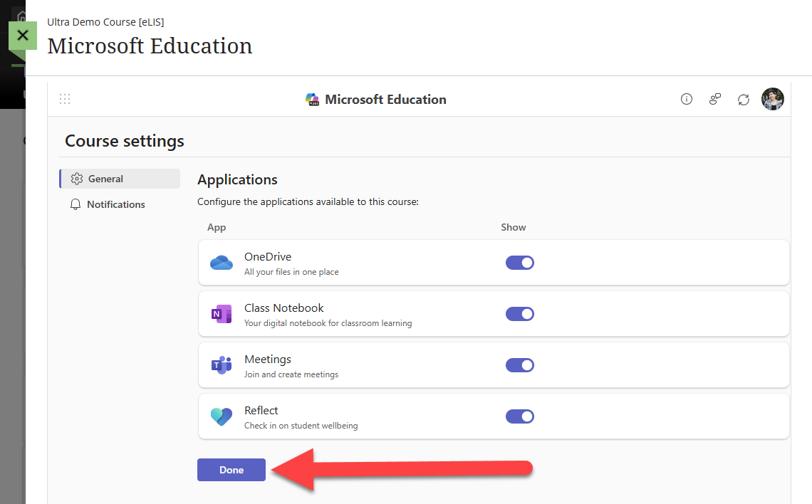The image size is (812, 504).
Task: Click the General gear icon
Action: pyautogui.click(x=77, y=179)
